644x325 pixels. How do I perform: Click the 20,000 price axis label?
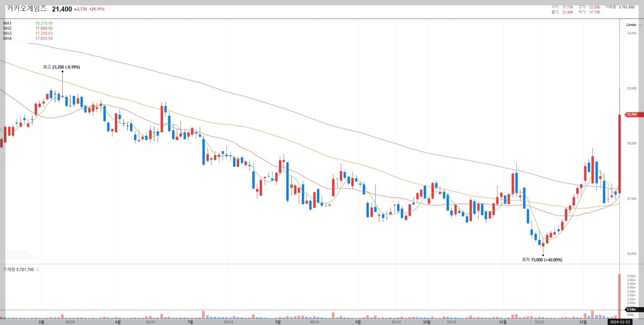[x=631, y=144]
